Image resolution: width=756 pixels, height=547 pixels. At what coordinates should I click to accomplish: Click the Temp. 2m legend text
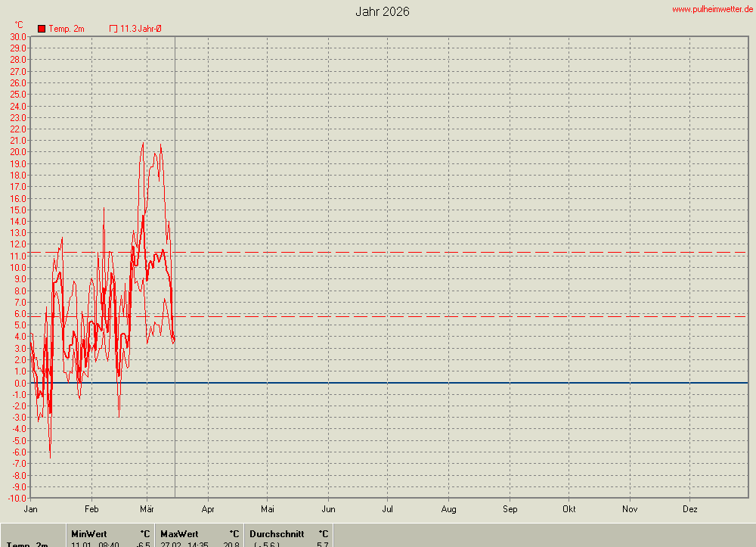point(67,29)
